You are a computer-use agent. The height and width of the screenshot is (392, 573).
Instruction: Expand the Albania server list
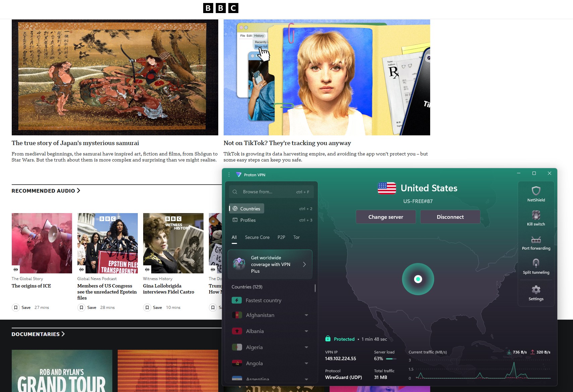(306, 331)
